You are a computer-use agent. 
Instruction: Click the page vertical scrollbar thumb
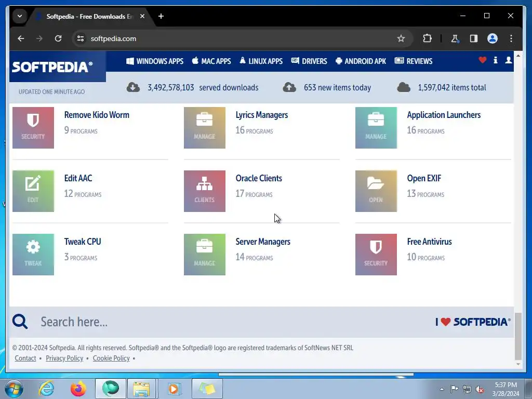coord(518,336)
